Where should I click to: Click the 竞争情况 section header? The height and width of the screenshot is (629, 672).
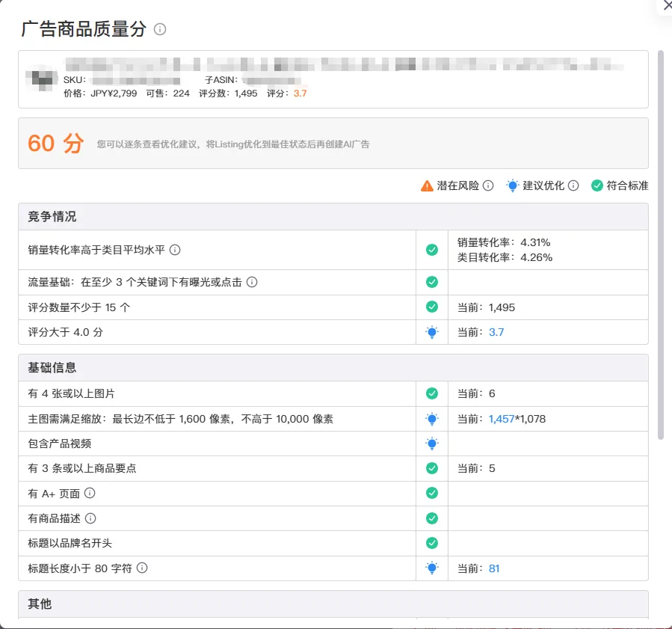pyautogui.click(x=333, y=217)
